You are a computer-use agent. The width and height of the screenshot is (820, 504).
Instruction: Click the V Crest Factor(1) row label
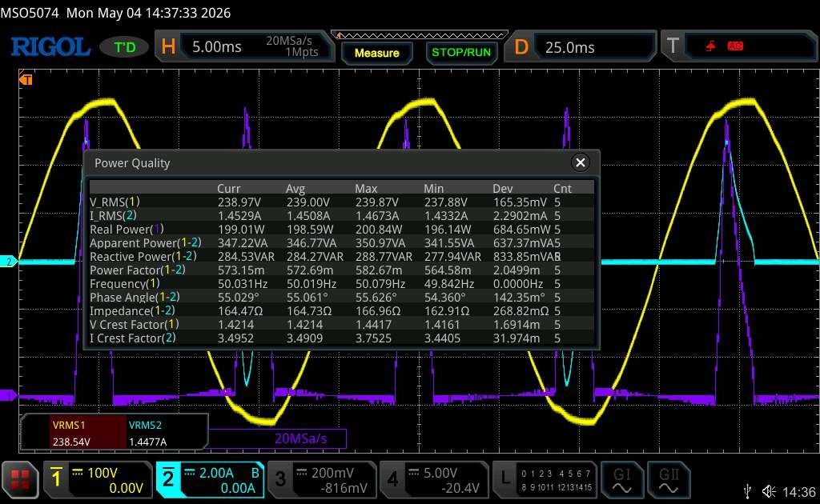pyautogui.click(x=134, y=324)
